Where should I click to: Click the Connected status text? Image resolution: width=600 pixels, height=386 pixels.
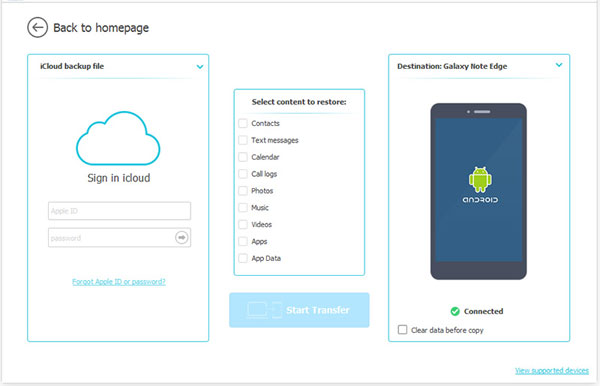tap(483, 311)
